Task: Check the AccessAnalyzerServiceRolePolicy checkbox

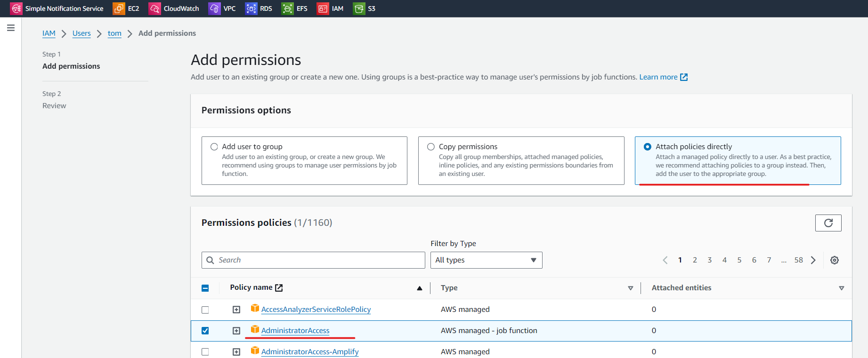Action: 205,310
